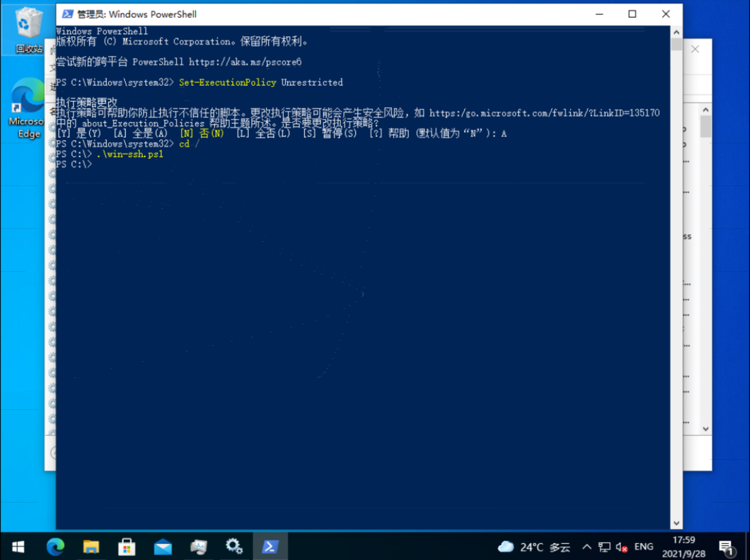Close the background window with X
Image resolution: width=750 pixels, height=560 pixels.
click(695, 49)
